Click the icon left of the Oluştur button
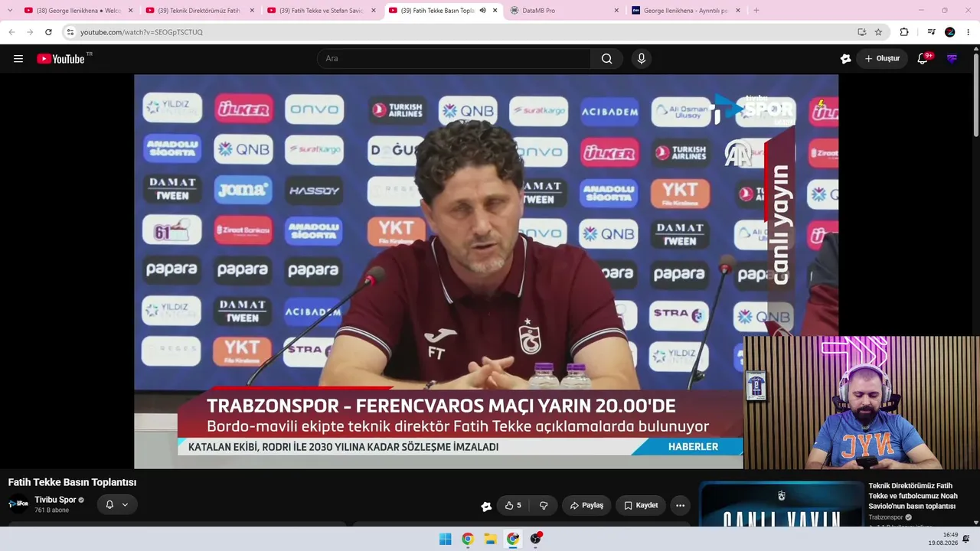 pos(845,59)
